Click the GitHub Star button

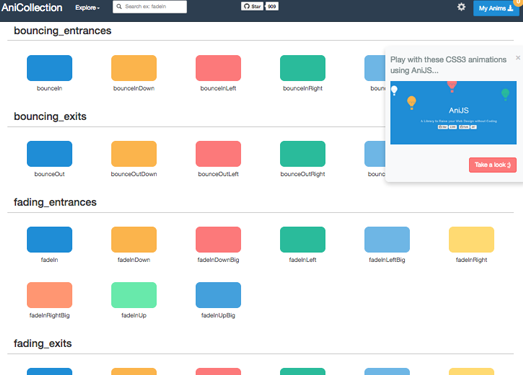click(252, 6)
